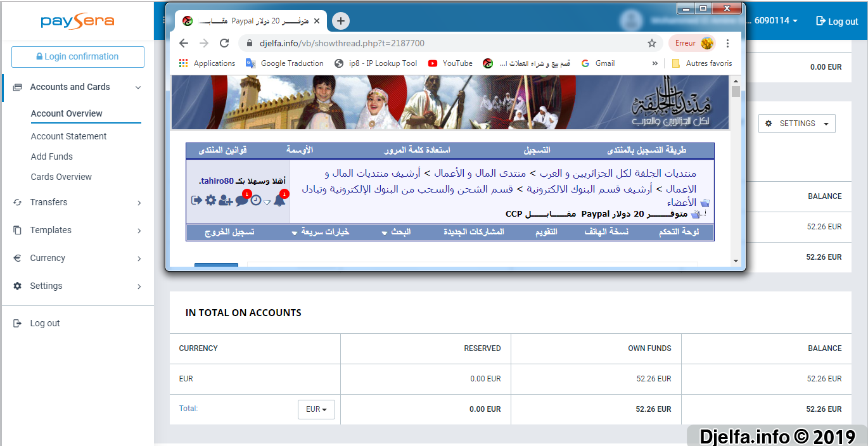The width and height of the screenshot is (868, 446).
Task: Show the hidden bookmarks overflow chevron
Action: 654,63
